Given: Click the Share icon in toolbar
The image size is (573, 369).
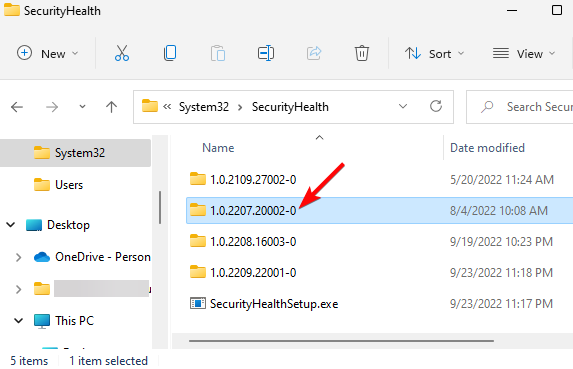Looking at the screenshot, I should coord(314,53).
